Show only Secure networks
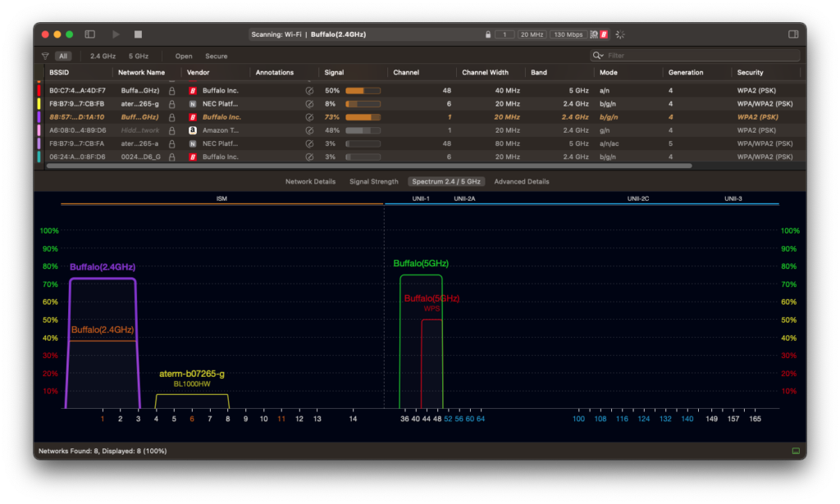The height and width of the screenshot is (504, 840). [x=217, y=56]
